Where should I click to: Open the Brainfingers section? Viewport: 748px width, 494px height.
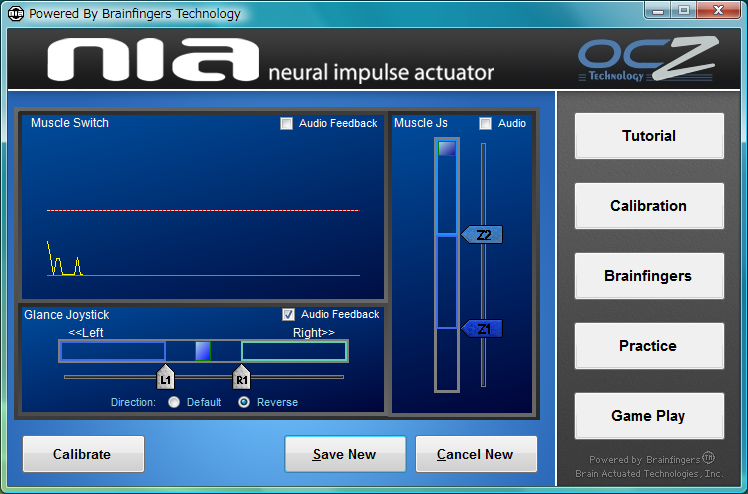point(649,276)
